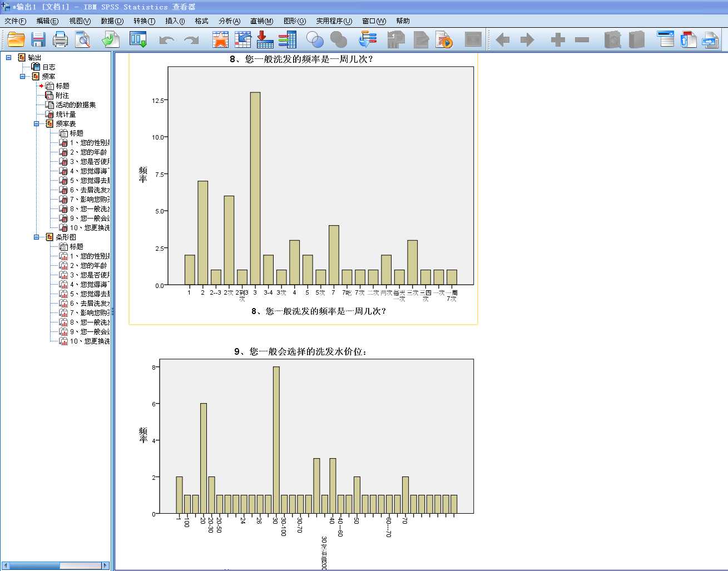728x571 pixels.
Task: Open the 实用程序(U) menu
Action: click(334, 21)
